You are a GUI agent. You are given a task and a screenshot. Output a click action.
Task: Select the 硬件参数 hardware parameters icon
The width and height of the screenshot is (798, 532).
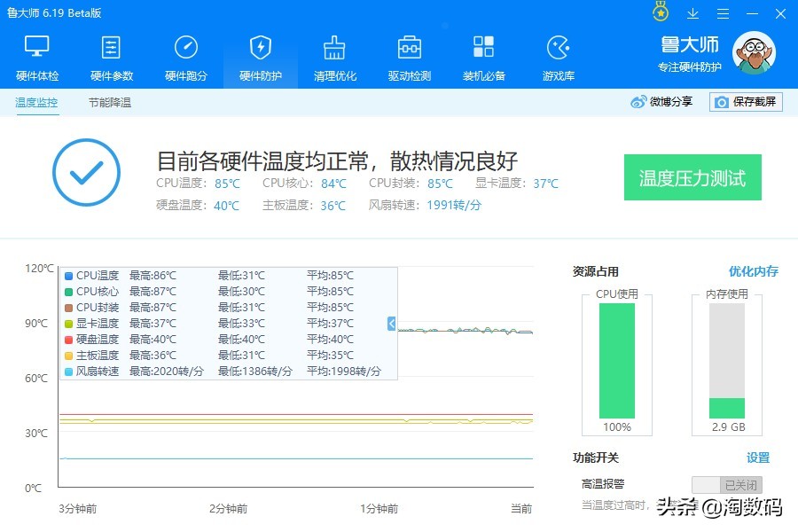coord(111,55)
